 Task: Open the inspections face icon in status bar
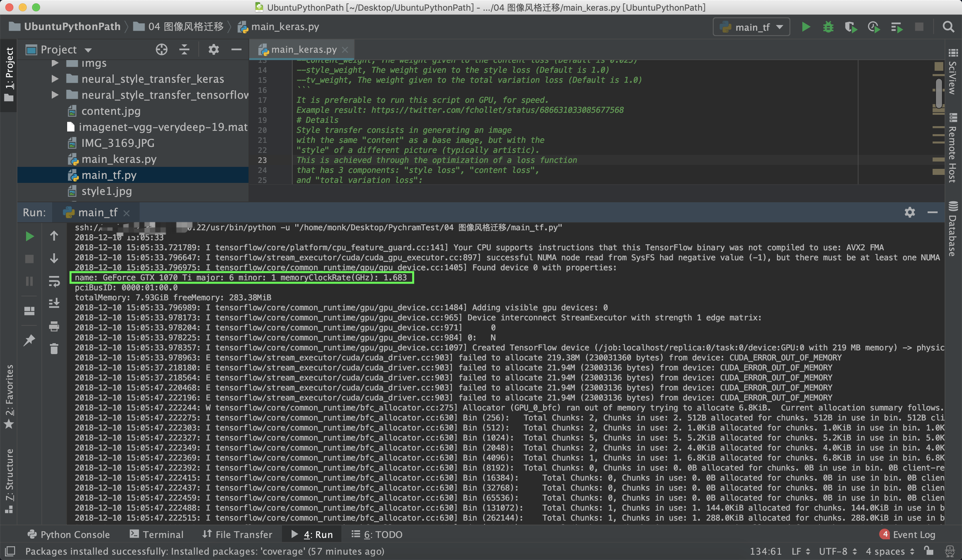click(950, 551)
